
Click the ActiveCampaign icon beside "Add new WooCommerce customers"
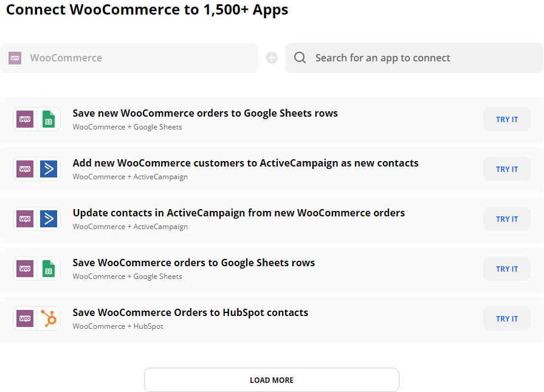49,169
